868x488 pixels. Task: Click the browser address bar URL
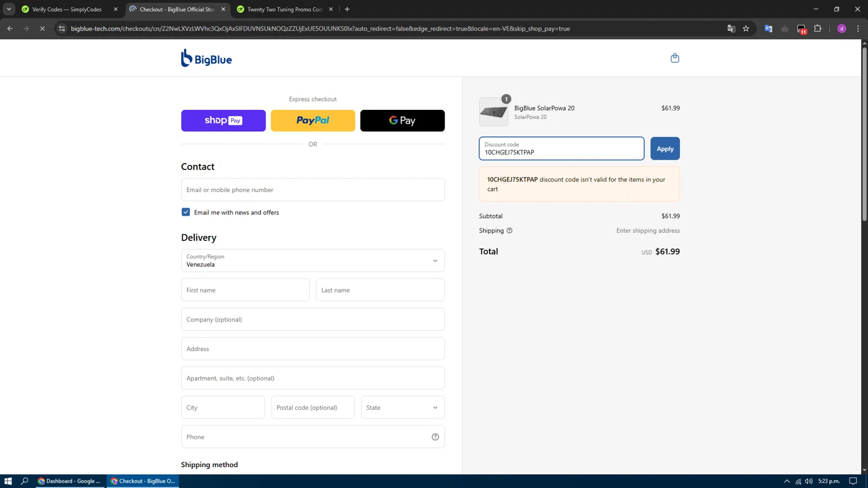coord(321,28)
